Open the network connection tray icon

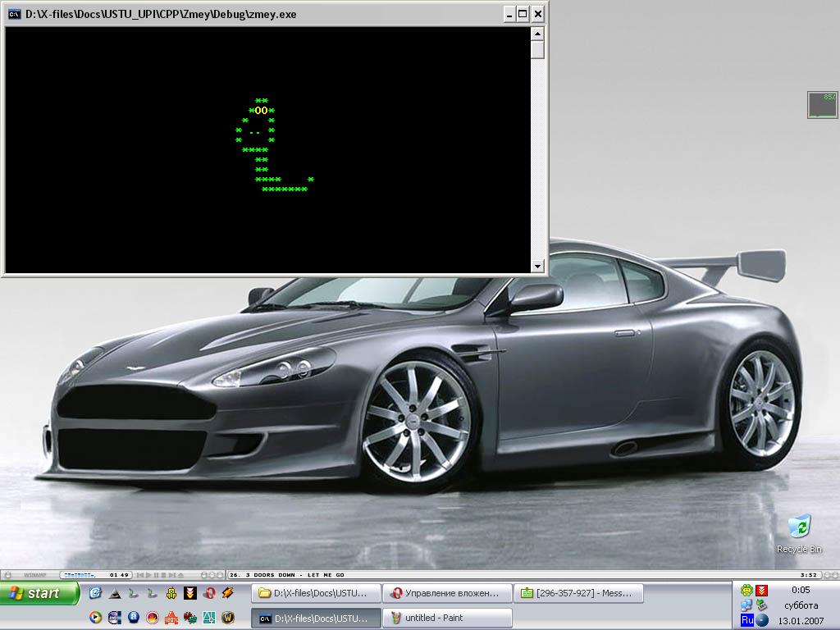coord(746,605)
